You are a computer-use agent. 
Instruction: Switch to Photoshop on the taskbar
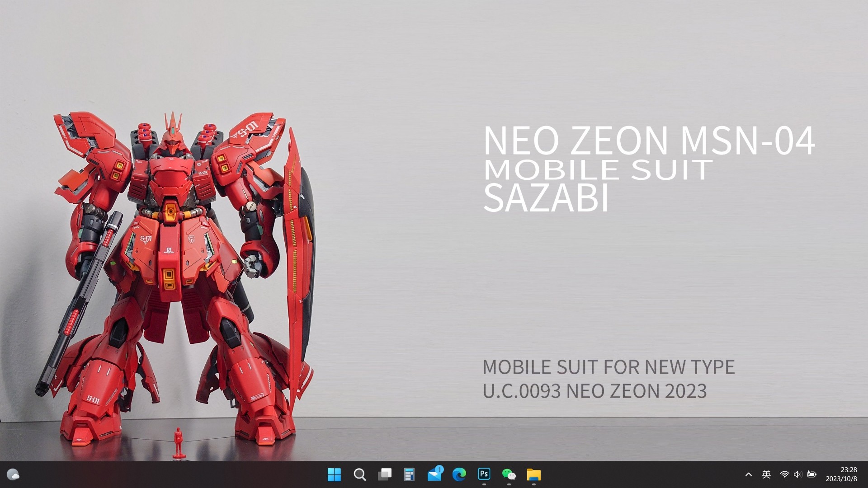pyautogui.click(x=484, y=474)
